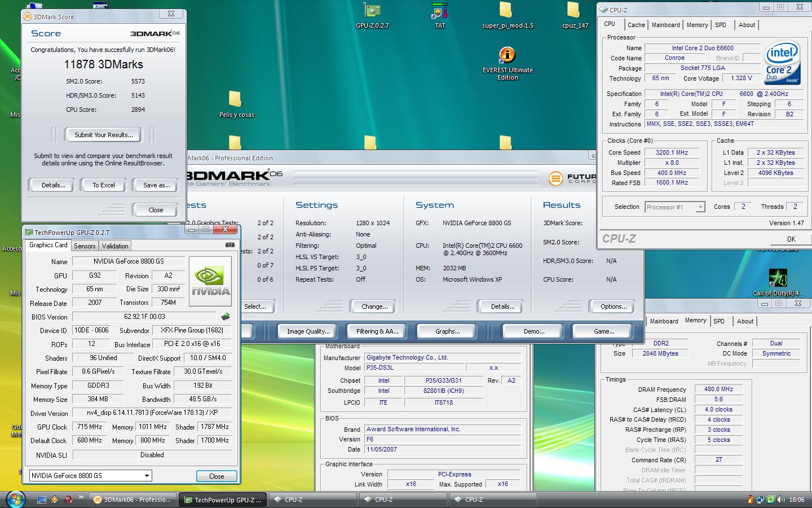
Task: Click Details button in 3DMark Score window
Action: (x=53, y=185)
